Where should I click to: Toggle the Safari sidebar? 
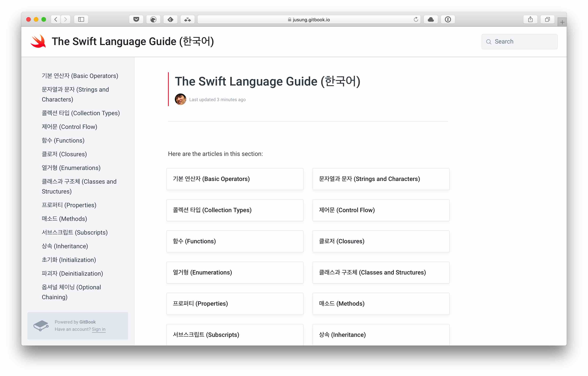[x=81, y=19]
